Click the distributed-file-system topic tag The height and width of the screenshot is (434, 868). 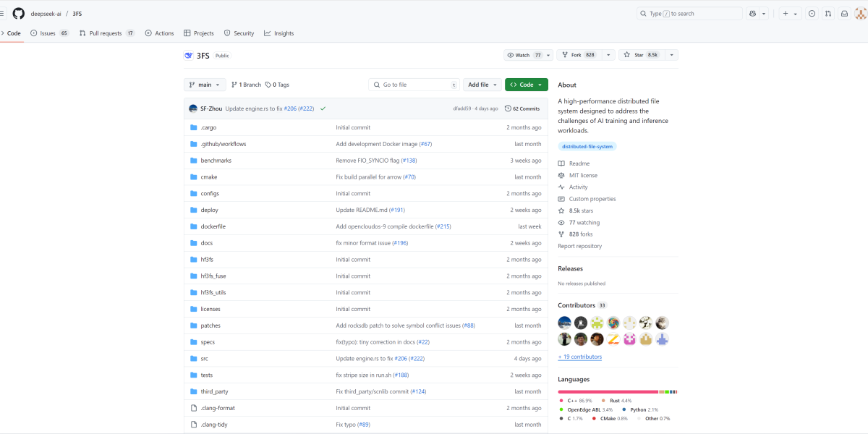[587, 146]
